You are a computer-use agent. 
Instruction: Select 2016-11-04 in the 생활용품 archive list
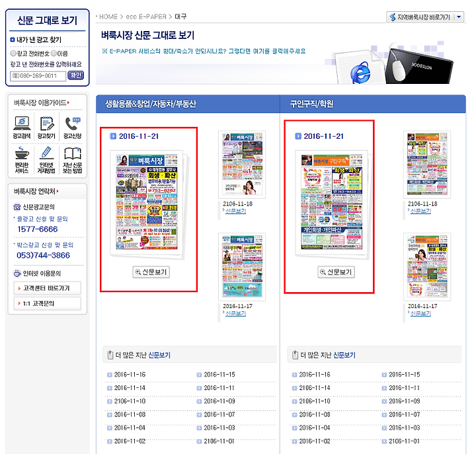(x=130, y=428)
